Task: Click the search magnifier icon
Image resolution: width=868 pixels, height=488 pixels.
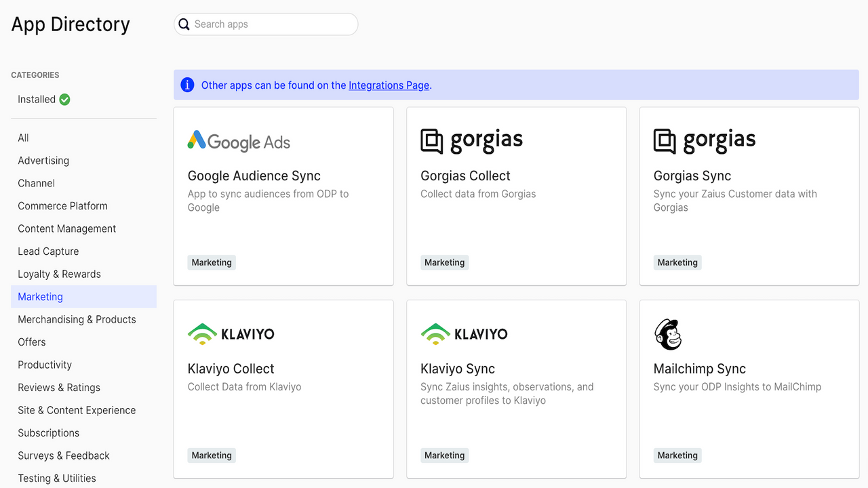Action: click(184, 24)
